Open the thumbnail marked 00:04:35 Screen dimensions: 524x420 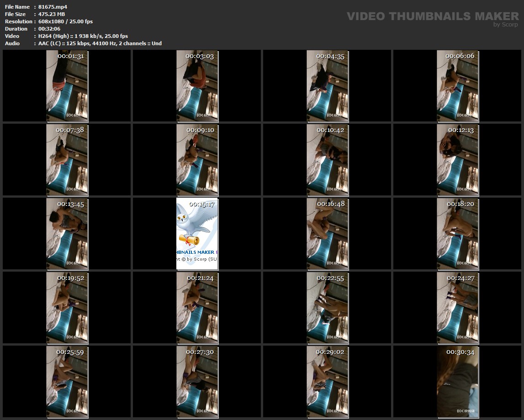(327, 86)
